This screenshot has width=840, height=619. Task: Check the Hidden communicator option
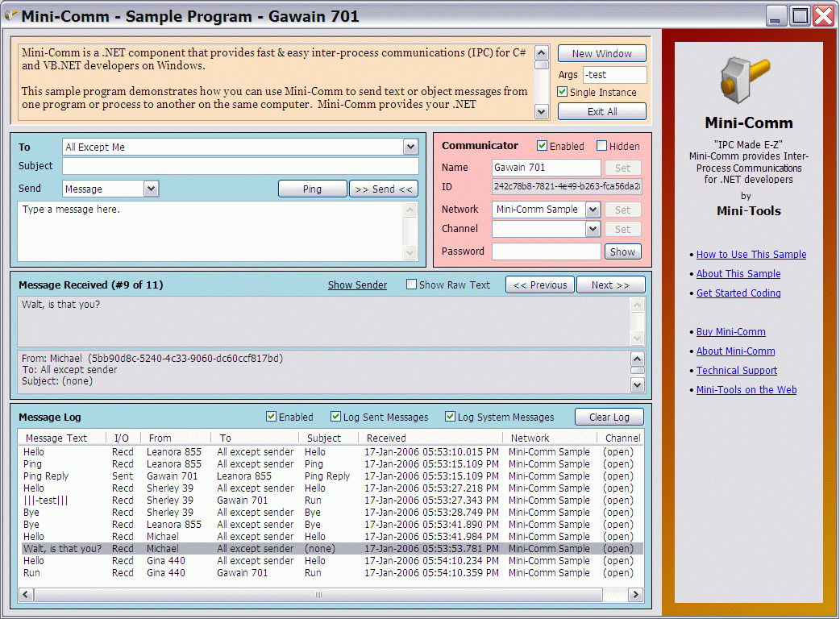(601, 146)
